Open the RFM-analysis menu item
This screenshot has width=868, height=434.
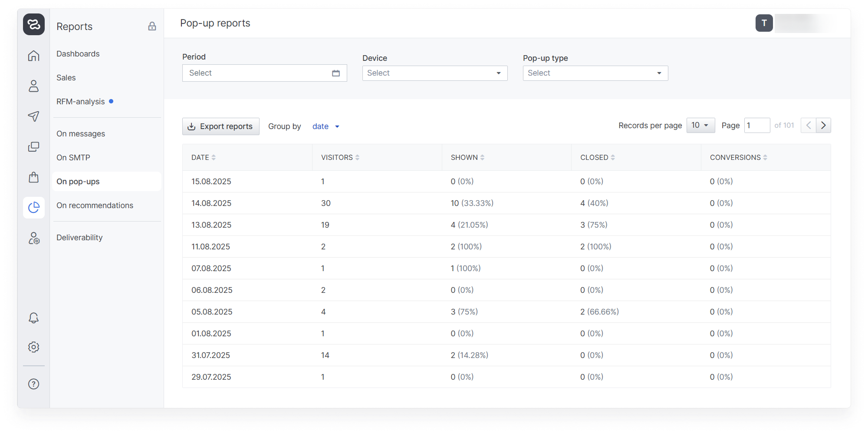pos(81,102)
